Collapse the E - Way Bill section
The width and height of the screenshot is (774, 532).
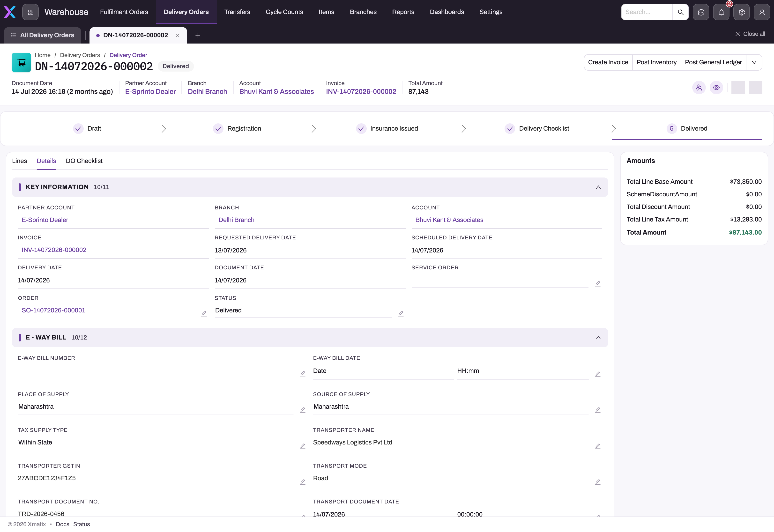pos(598,338)
